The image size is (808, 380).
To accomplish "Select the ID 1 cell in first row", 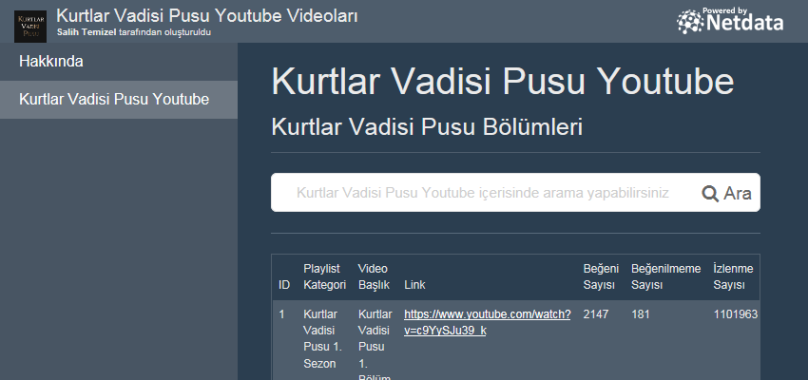I will [x=281, y=314].
